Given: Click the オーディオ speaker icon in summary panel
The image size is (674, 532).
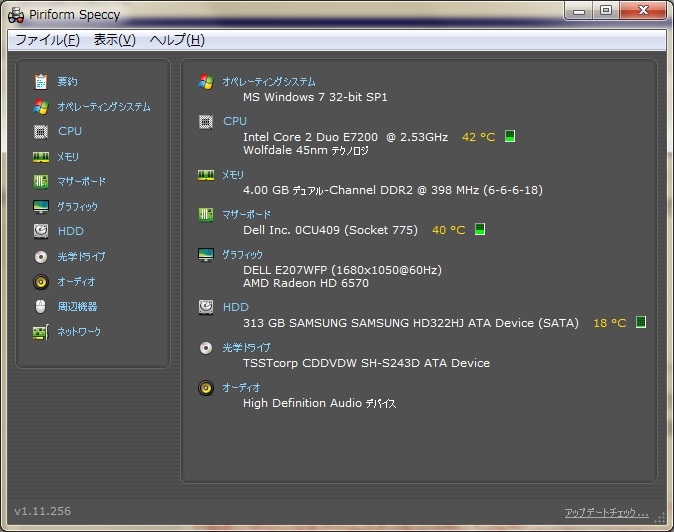Looking at the screenshot, I should 206,388.
